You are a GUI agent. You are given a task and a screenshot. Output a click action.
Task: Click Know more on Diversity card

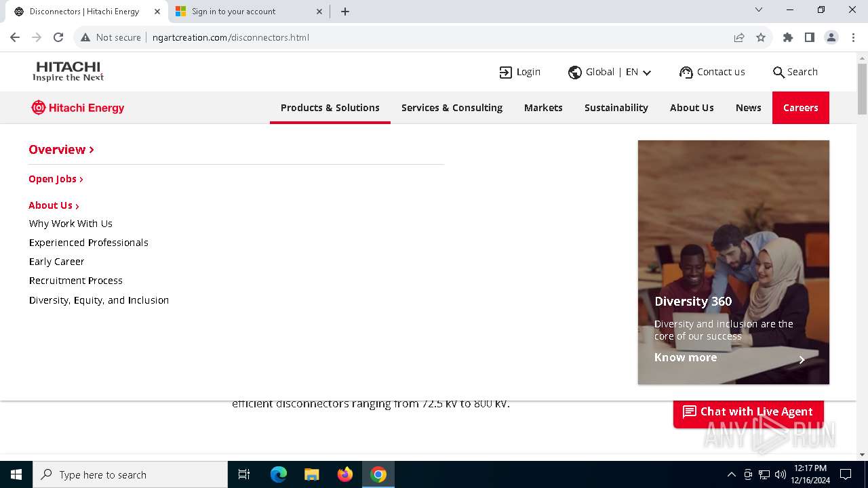tap(686, 357)
